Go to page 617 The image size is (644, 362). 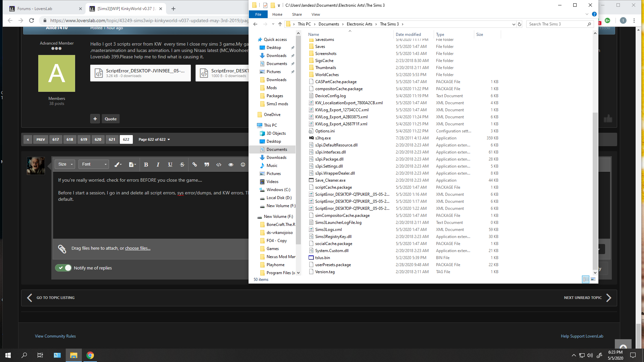[56, 139]
